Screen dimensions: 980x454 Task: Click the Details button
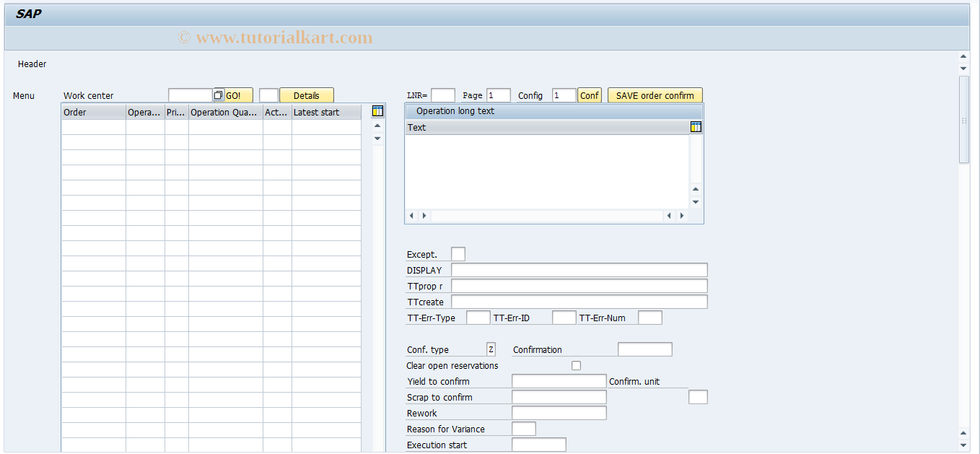point(306,95)
